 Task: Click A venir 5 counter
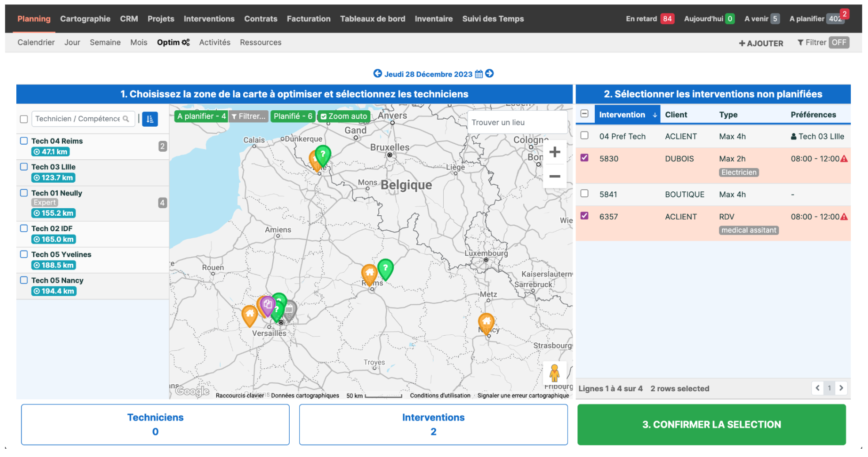click(762, 19)
